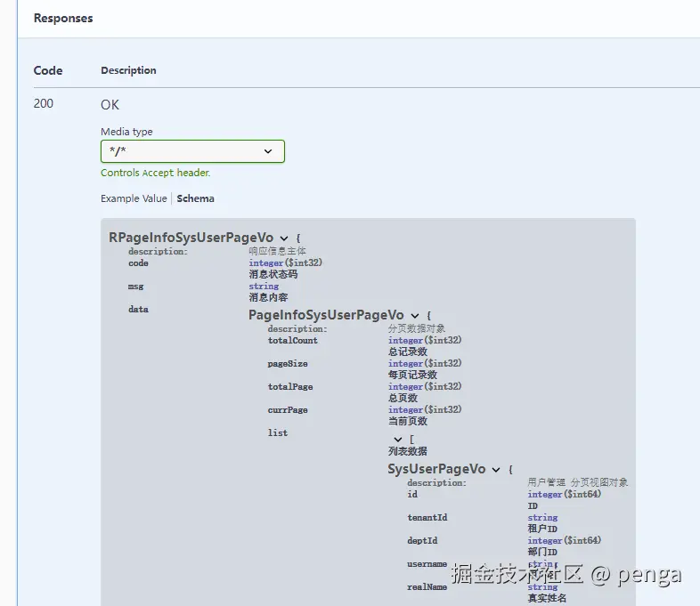Open the Media type dropdown
This screenshot has height=606, width=700.
point(192,151)
